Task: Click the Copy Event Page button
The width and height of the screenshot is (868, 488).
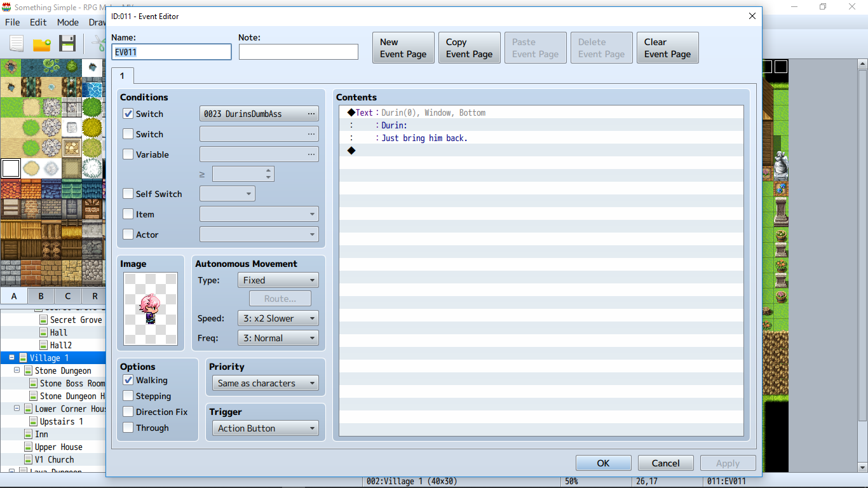Action: (470, 48)
